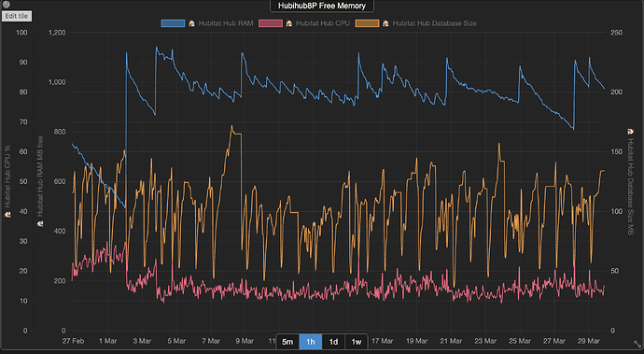Image resolution: width=644 pixels, height=354 pixels.
Task: Toggle the Hubitat Hub Database Size legend series
Action: (416, 23)
